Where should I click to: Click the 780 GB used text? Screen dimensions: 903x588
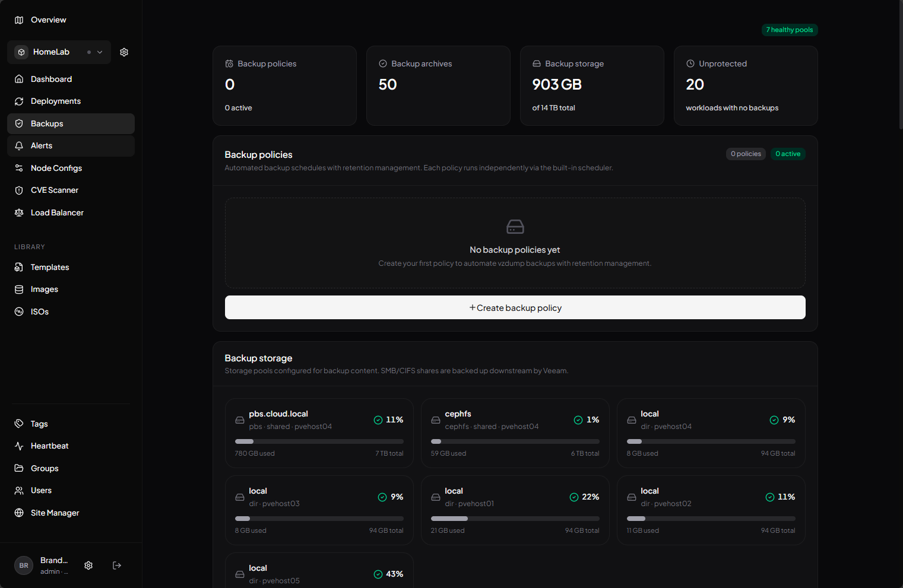[x=255, y=453]
